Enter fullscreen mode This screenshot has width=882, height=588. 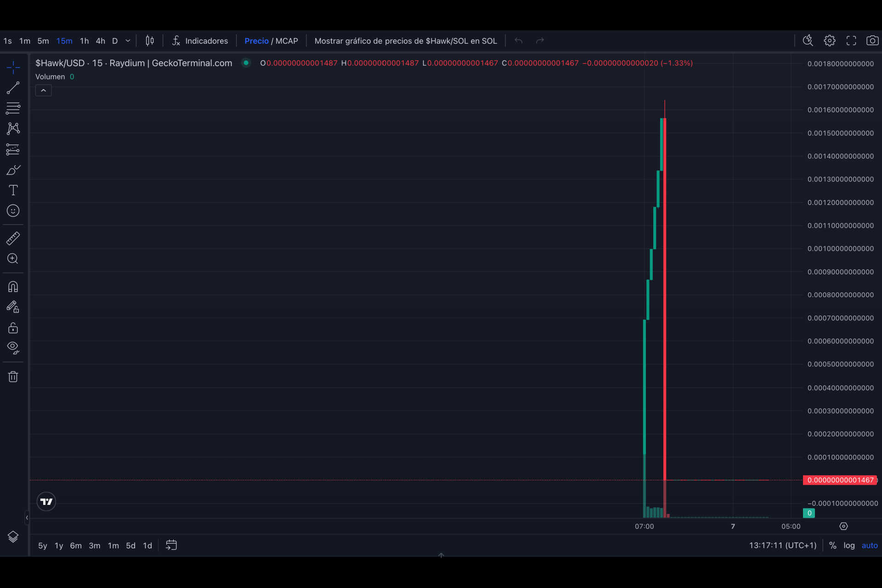(x=851, y=41)
